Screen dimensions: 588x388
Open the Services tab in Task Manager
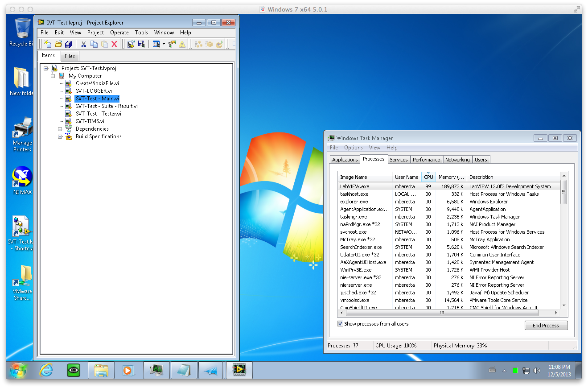point(399,160)
